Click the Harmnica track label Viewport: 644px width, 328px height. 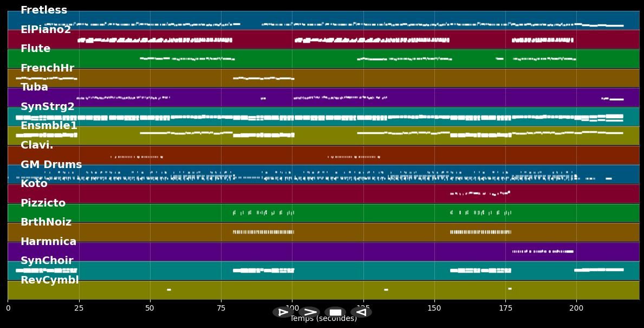tap(48, 242)
